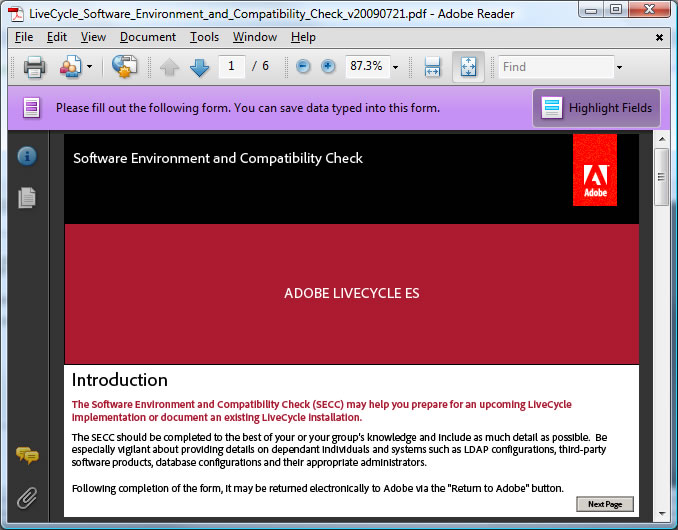678x530 pixels.
Task: Click the page number field showing 1
Action: 232,67
